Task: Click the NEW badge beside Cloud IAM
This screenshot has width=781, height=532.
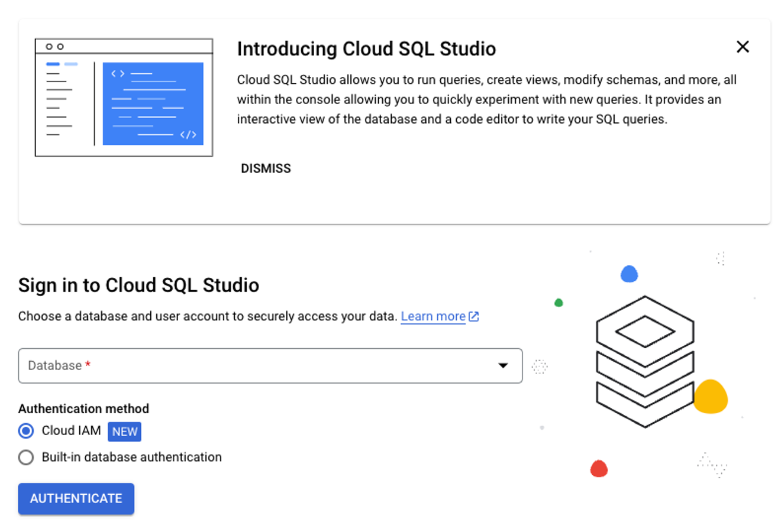Action: point(124,432)
